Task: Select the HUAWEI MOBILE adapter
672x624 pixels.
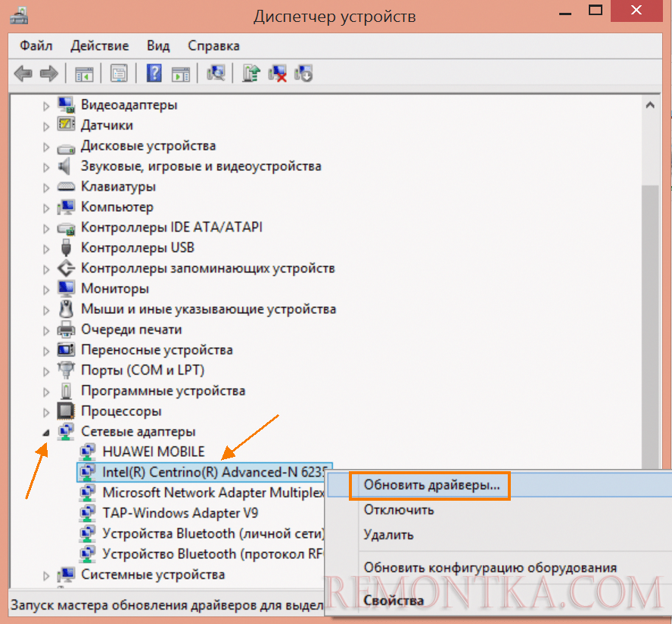Action: pyautogui.click(x=153, y=452)
